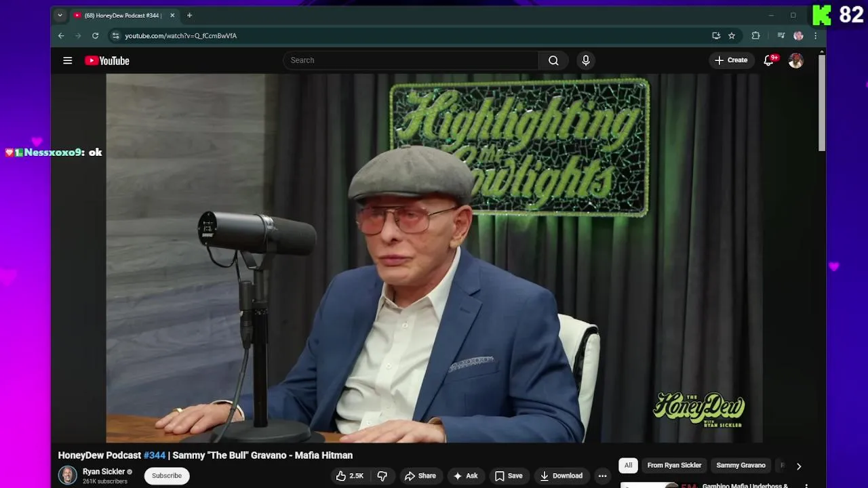The height and width of the screenshot is (488, 868).
Task: Click the Ask button
Action: (465, 476)
